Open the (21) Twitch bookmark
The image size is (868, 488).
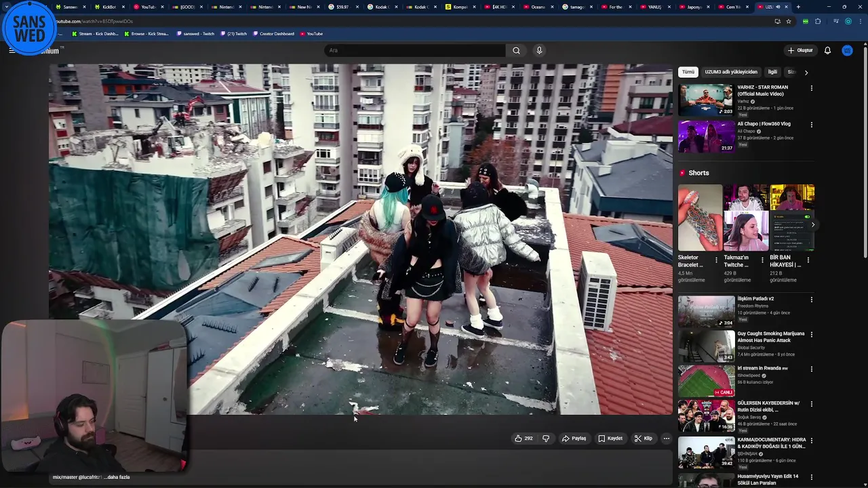point(233,34)
